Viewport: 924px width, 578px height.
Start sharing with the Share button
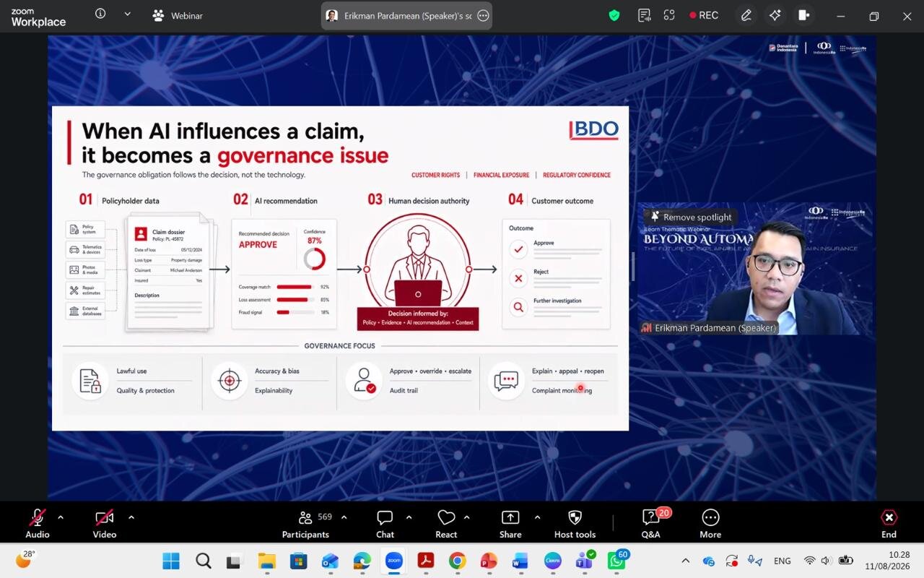510,523
